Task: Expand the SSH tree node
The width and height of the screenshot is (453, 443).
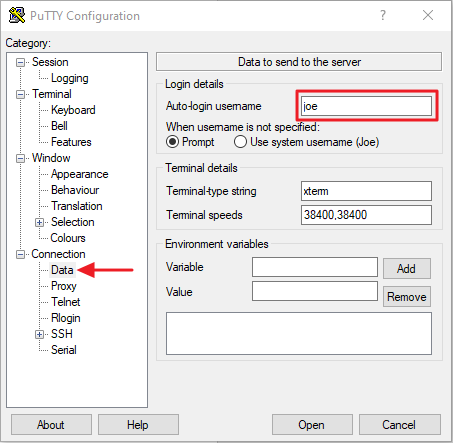Action: coord(39,334)
